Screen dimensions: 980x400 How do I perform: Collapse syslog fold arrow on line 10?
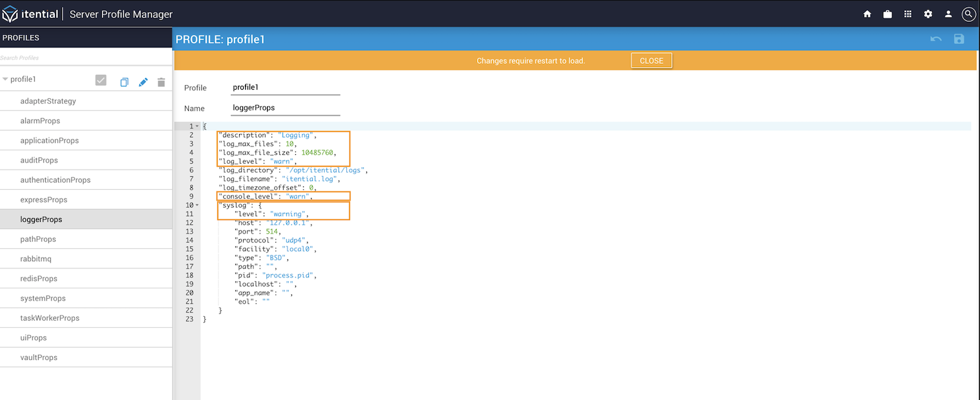(x=197, y=205)
